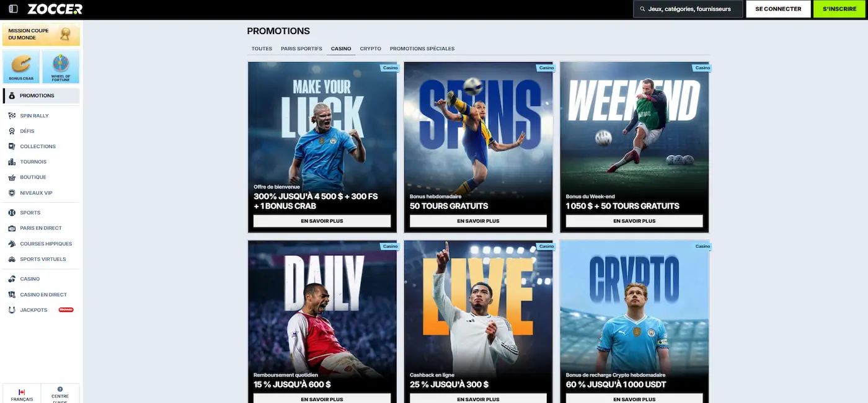The image size is (868, 403).
Task: Switch to Paris Sportifs promotions tab
Action: point(301,48)
